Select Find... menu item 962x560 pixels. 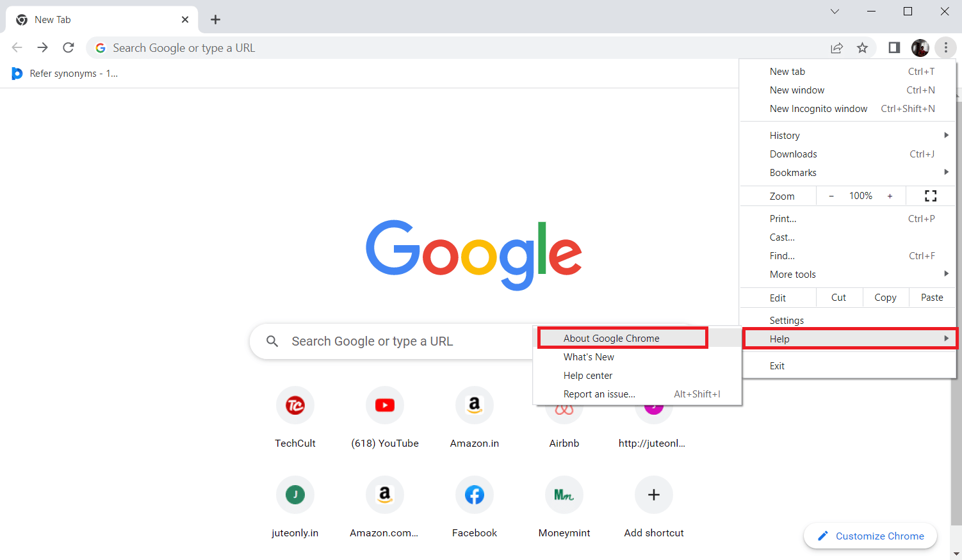pos(848,256)
